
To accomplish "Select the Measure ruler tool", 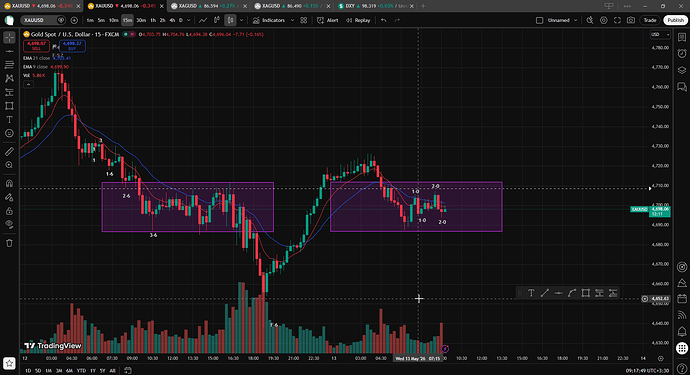I will (x=9, y=151).
